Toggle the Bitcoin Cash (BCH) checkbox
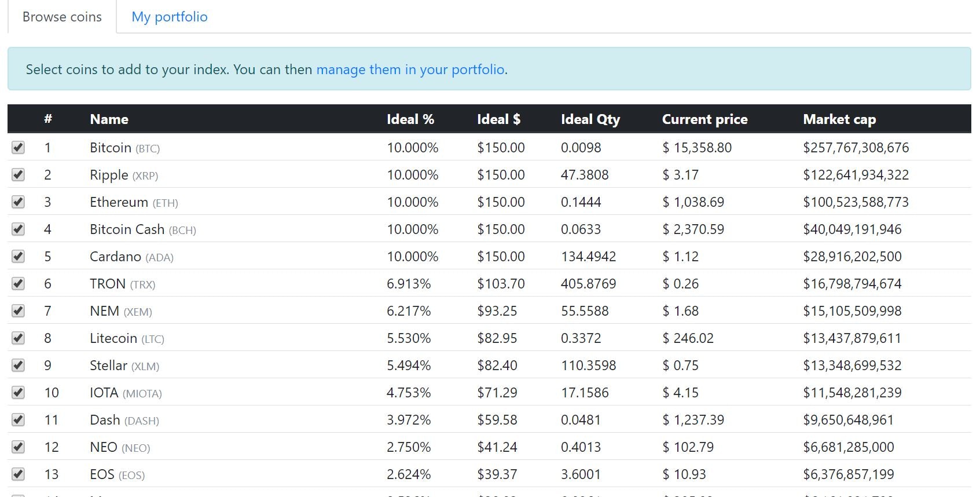 18,229
